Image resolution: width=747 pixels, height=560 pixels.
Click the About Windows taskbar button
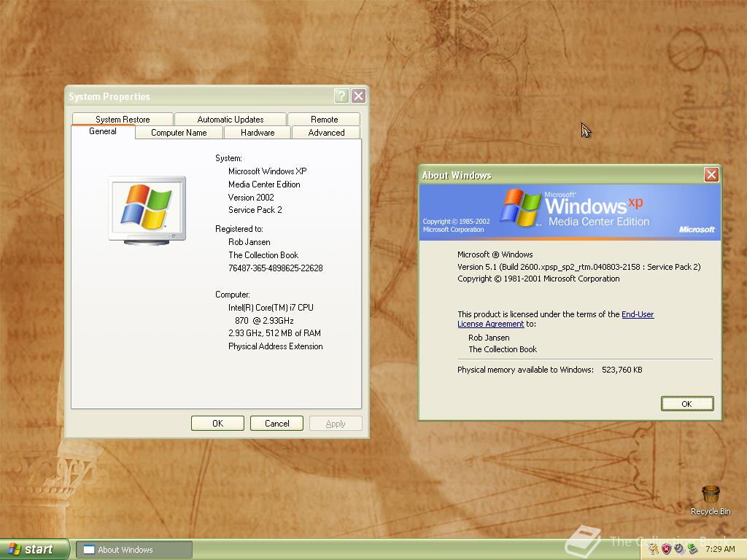pos(134,550)
